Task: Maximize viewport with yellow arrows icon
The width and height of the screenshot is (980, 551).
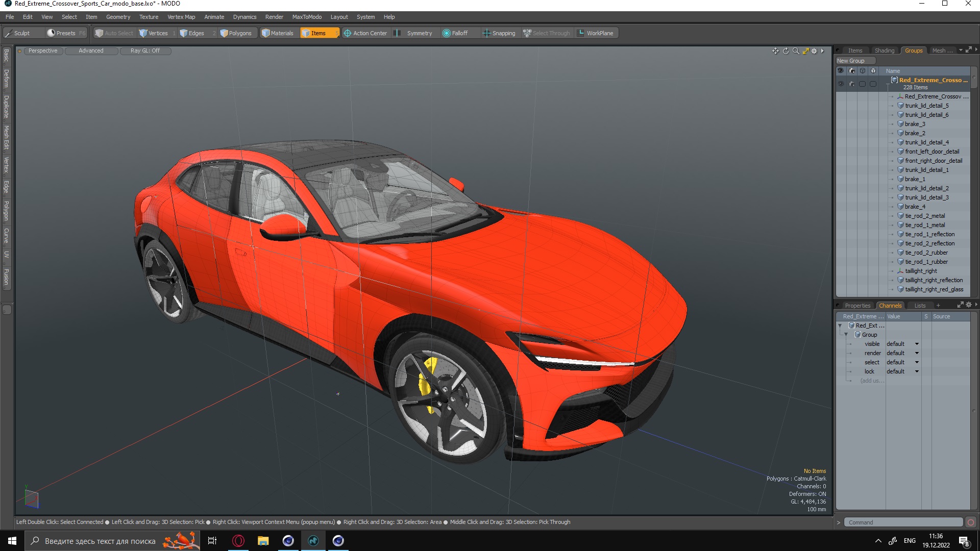Action: coord(805,51)
